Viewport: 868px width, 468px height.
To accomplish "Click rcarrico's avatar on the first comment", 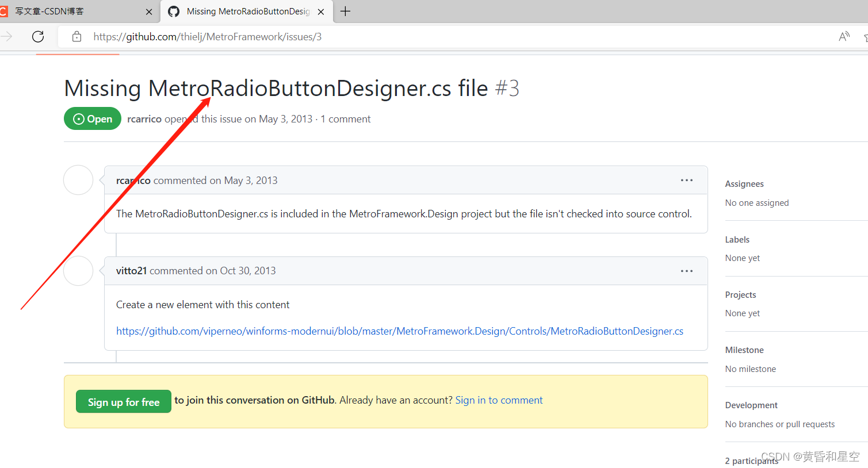I will (78, 180).
